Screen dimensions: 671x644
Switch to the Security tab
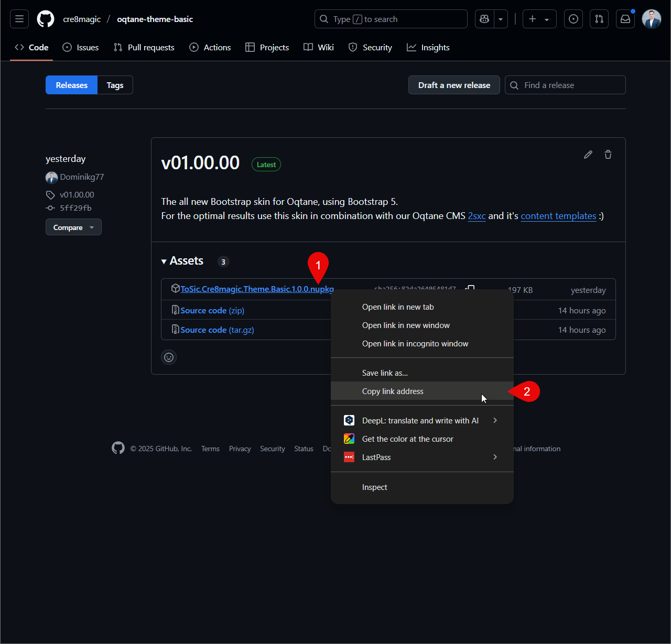tap(370, 47)
